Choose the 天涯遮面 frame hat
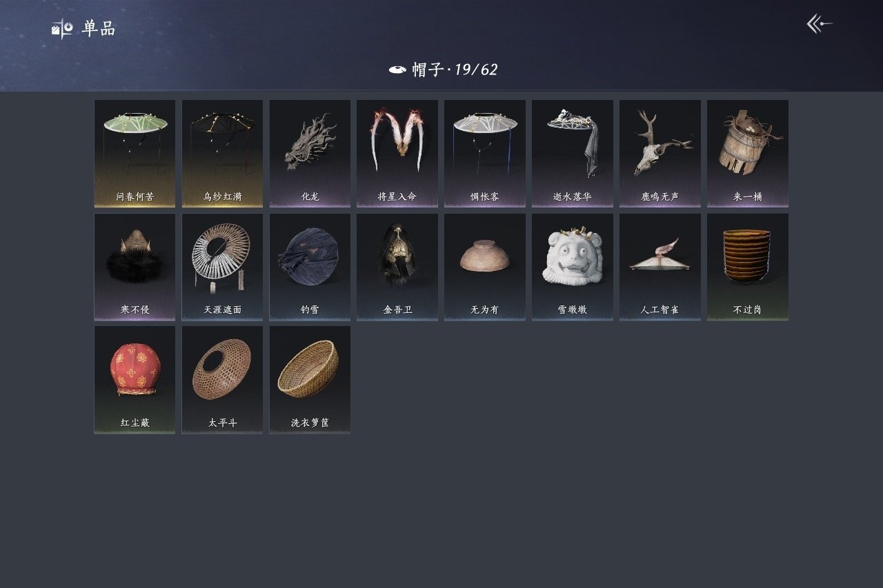The width and height of the screenshot is (883, 588). (222, 267)
